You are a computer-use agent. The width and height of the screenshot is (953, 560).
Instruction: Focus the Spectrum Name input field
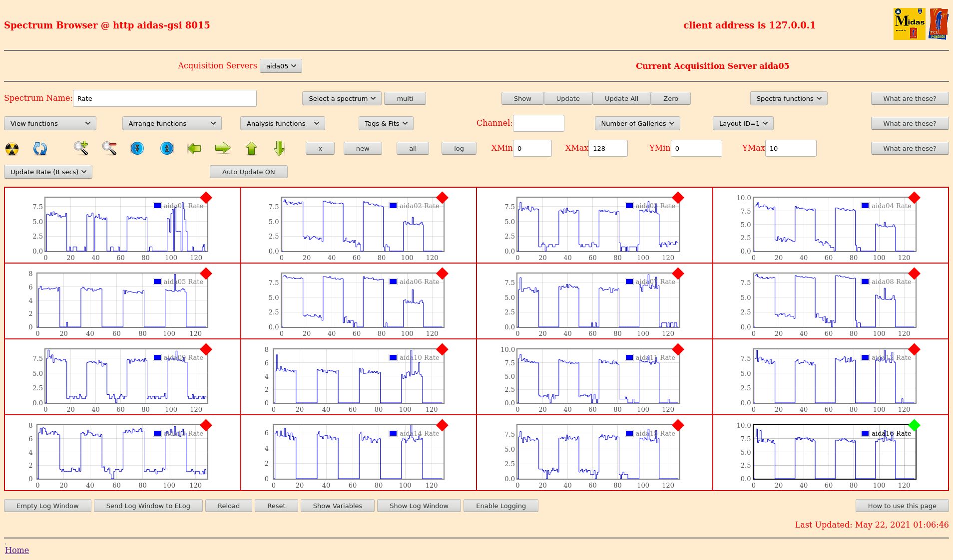point(165,98)
